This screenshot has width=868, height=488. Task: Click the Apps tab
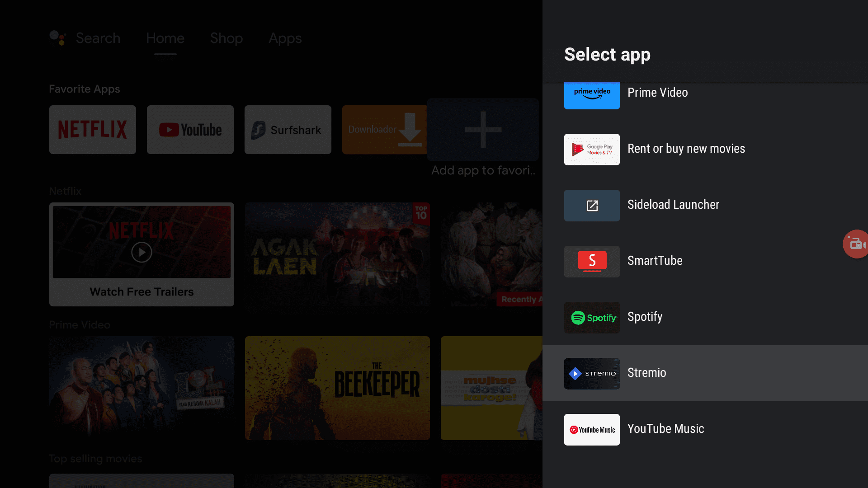[x=284, y=38]
